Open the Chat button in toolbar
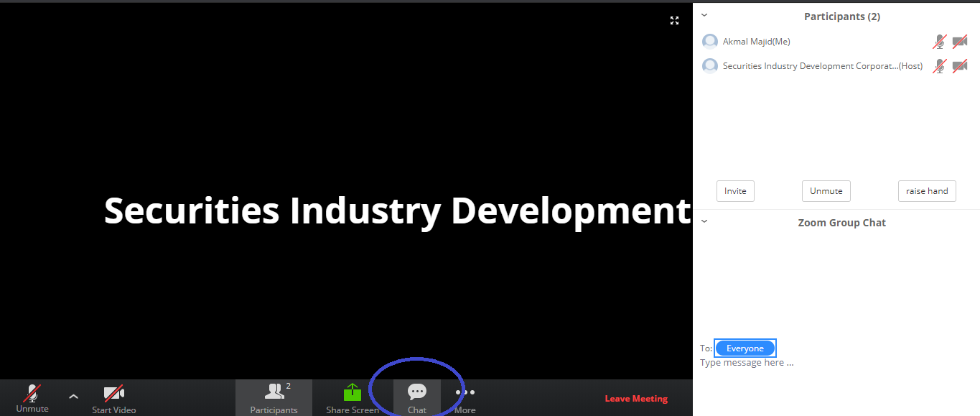 coord(417,397)
